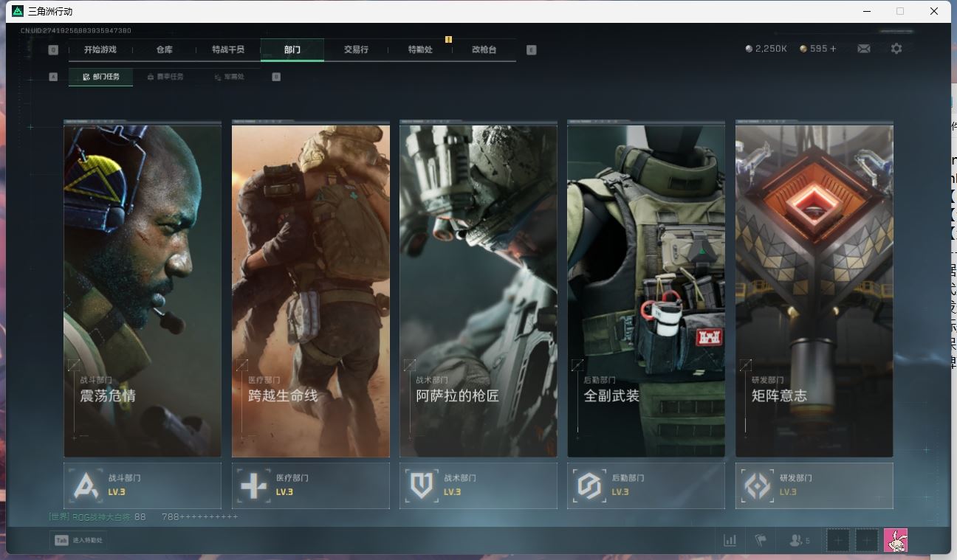Click the 后勤部门 hexagon icon
Viewport: 957px width, 560px height.
click(589, 485)
